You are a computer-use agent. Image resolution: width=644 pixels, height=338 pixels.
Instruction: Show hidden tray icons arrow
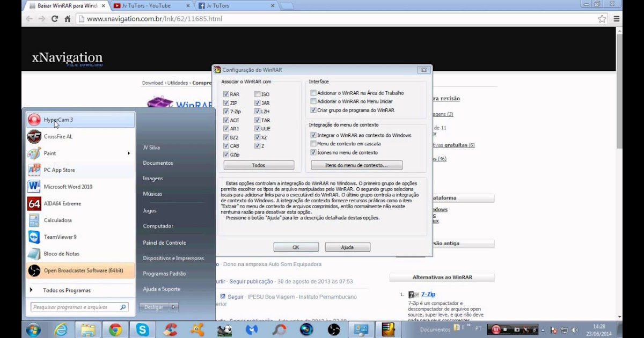[543, 330]
